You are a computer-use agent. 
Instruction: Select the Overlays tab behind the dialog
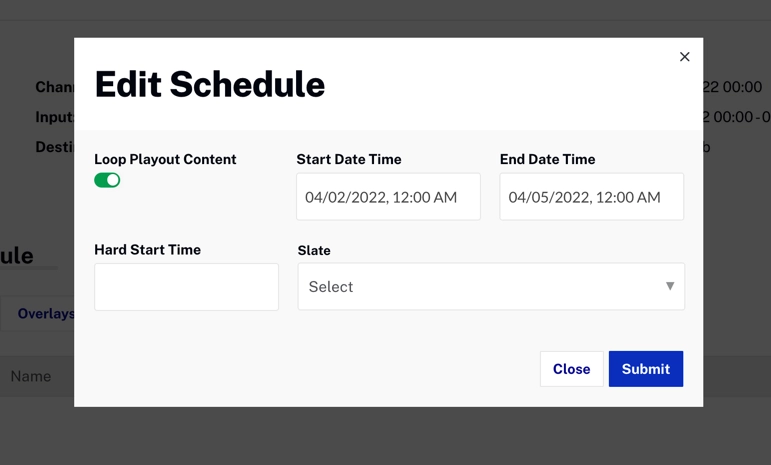point(45,314)
